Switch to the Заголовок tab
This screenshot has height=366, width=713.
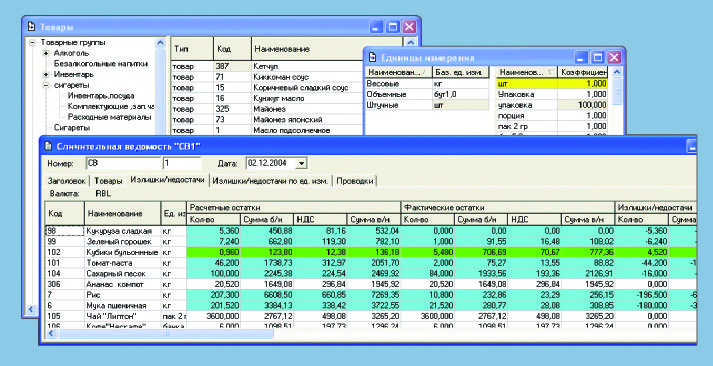66,180
